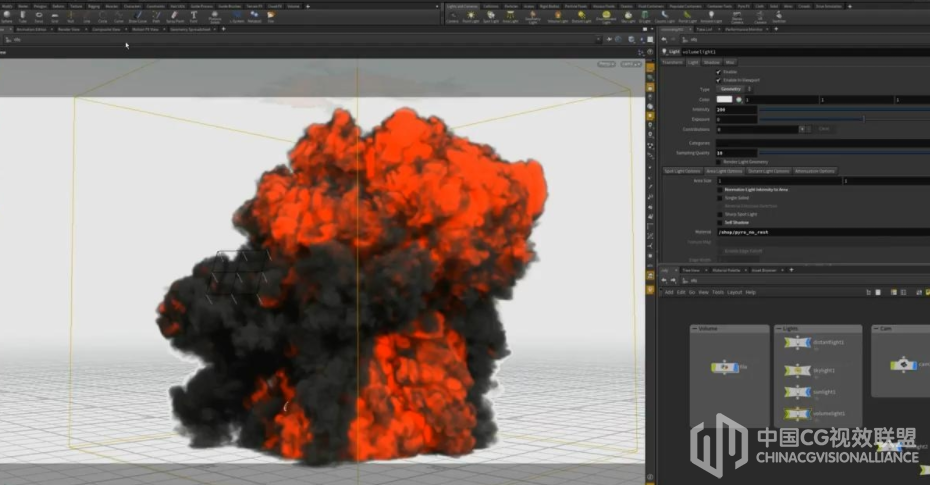
Task: Open the light Type dropdown (Geometry)
Action: (x=734, y=89)
